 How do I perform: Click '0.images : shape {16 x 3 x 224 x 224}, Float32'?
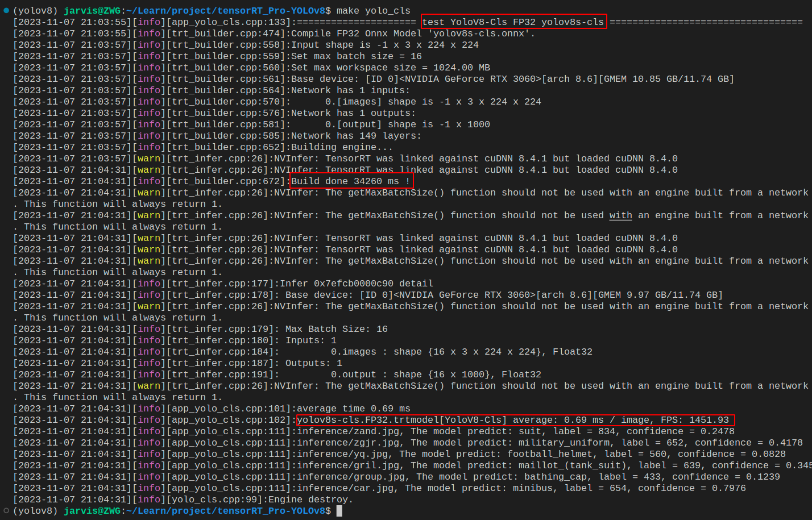pos(462,352)
